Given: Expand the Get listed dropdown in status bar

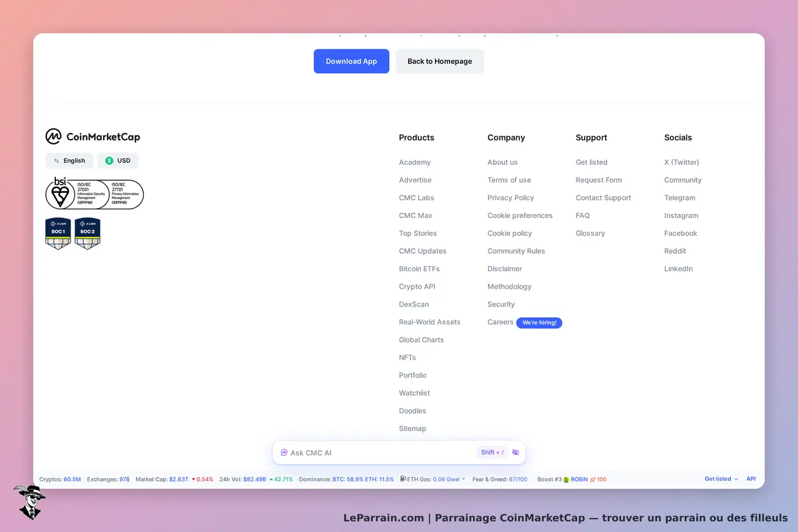Looking at the screenshot, I should (x=722, y=479).
